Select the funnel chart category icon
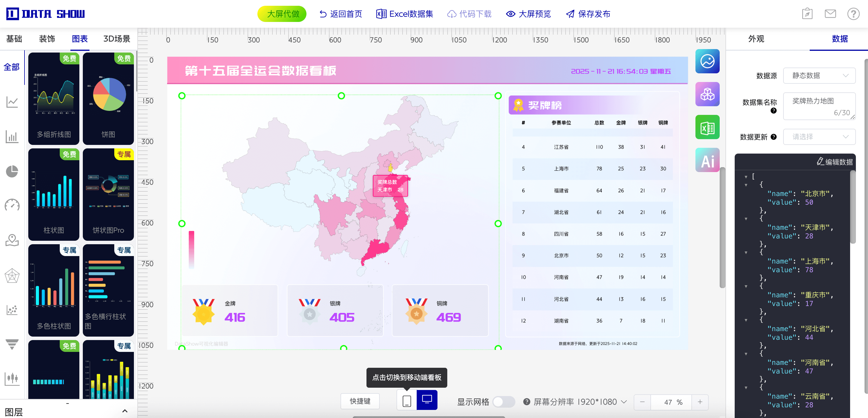Image resolution: width=868 pixels, height=418 pixels. pos(12,344)
